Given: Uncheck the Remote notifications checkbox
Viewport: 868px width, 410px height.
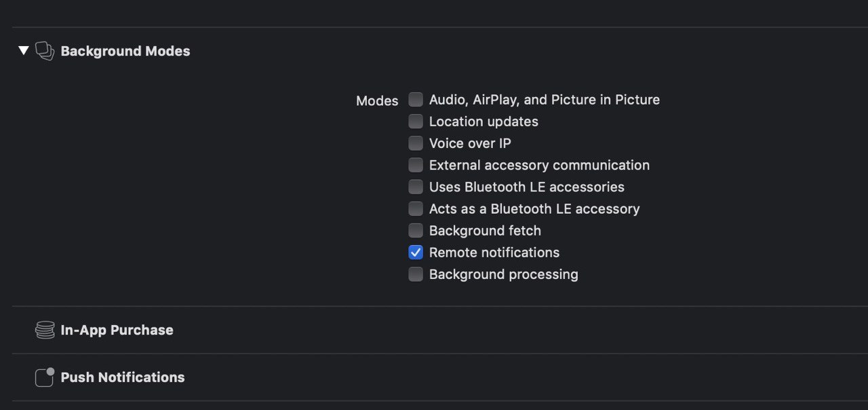Looking at the screenshot, I should (416, 253).
